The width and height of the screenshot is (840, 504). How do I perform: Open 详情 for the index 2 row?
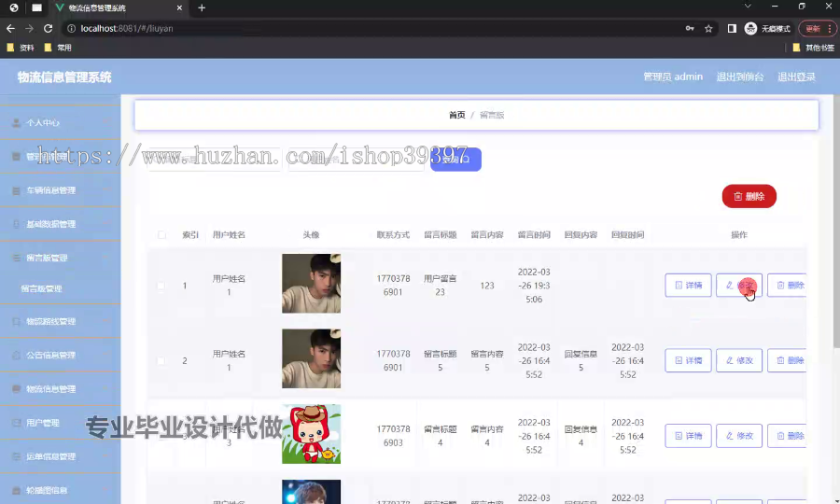tap(688, 360)
